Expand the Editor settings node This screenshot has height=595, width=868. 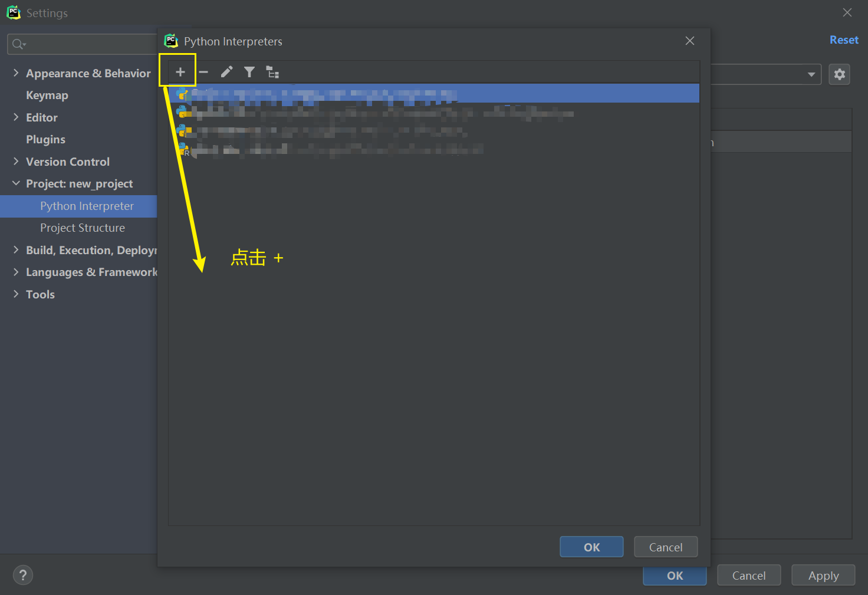click(x=16, y=117)
